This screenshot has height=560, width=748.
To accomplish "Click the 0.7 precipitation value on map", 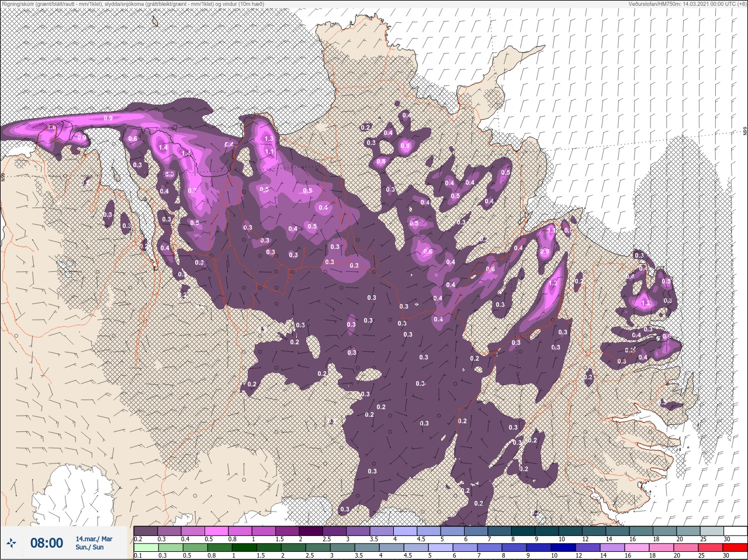I will (193, 191).
